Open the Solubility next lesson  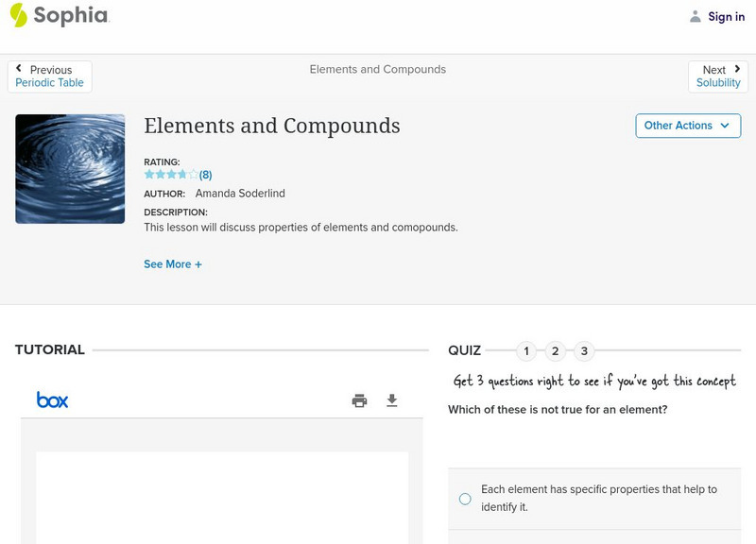coord(718,83)
